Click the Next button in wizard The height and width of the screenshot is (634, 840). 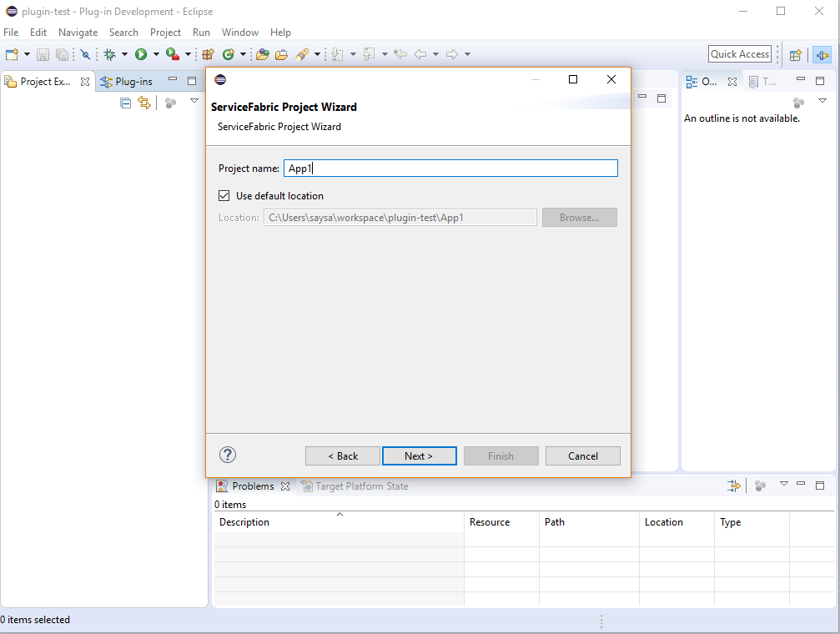point(419,456)
